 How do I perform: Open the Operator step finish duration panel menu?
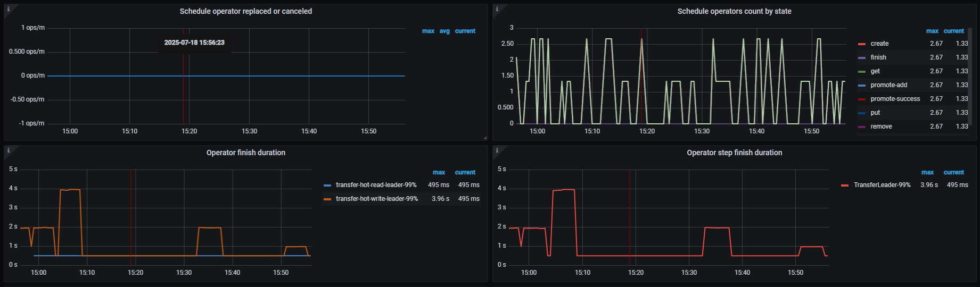click(734, 153)
